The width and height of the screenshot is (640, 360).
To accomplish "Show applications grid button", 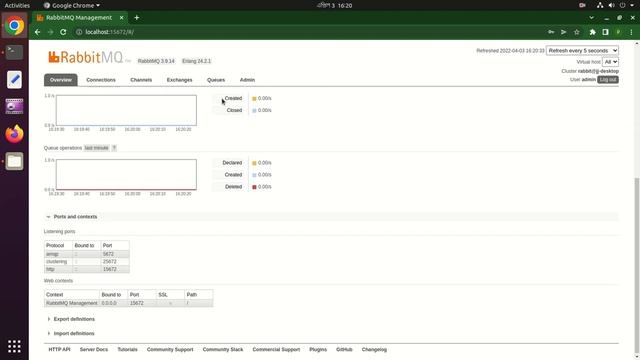I will coord(14,346).
